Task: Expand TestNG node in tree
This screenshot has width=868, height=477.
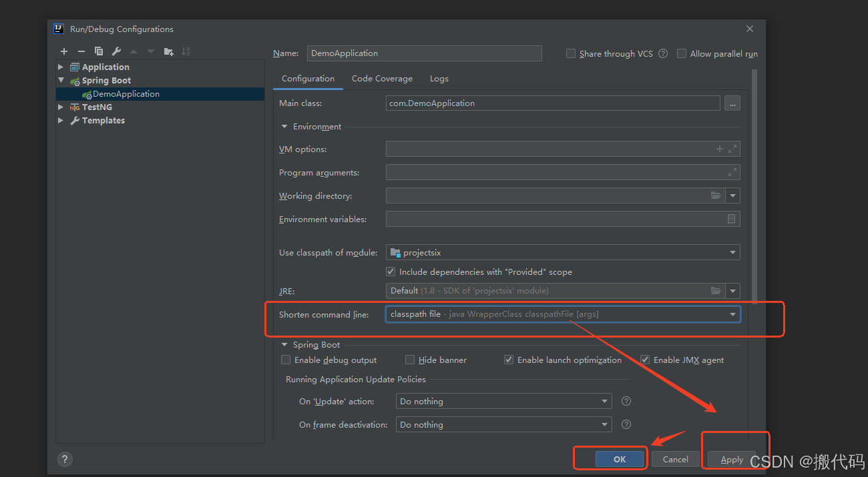Action: pos(61,107)
